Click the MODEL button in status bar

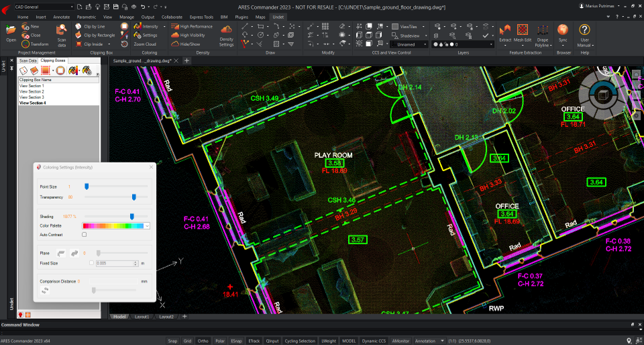click(x=349, y=341)
